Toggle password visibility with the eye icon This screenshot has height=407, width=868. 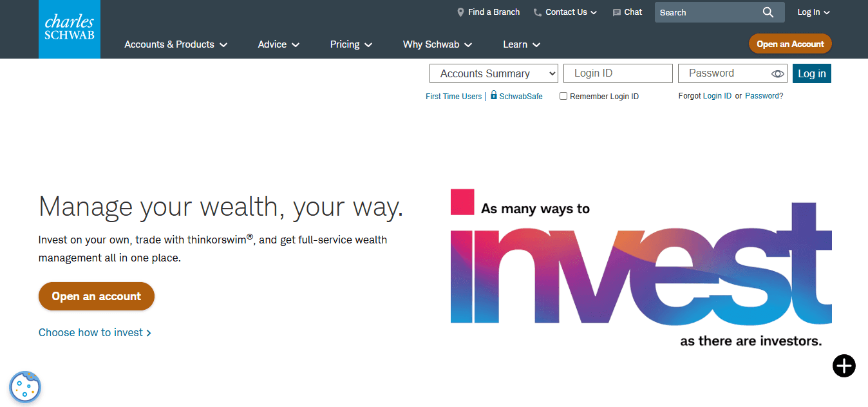pos(777,73)
